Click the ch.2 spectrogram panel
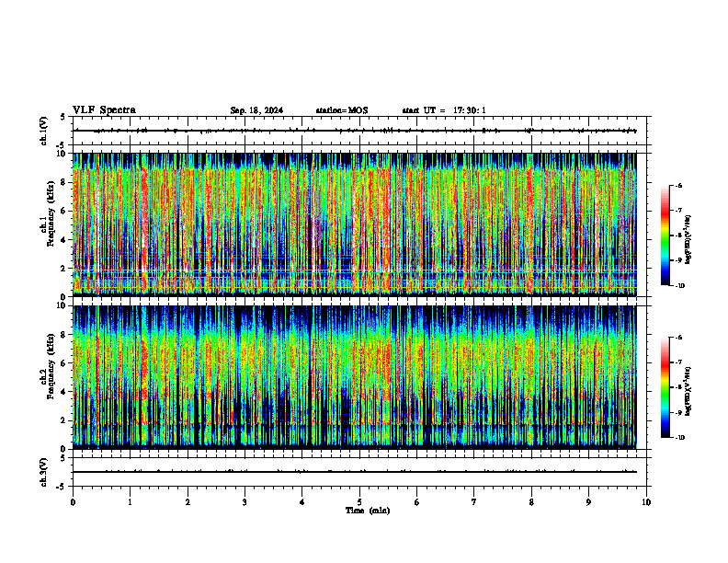The width and height of the screenshot is (728, 563). [354, 377]
